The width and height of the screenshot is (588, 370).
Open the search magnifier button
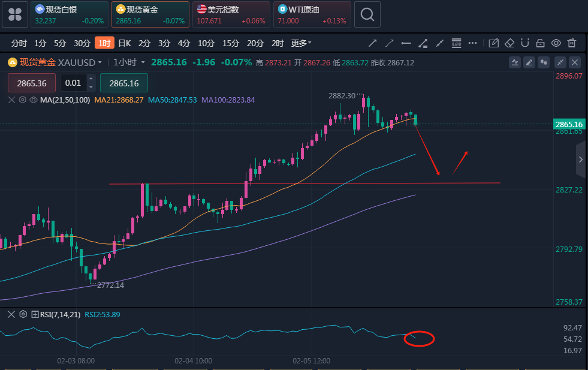(367, 14)
